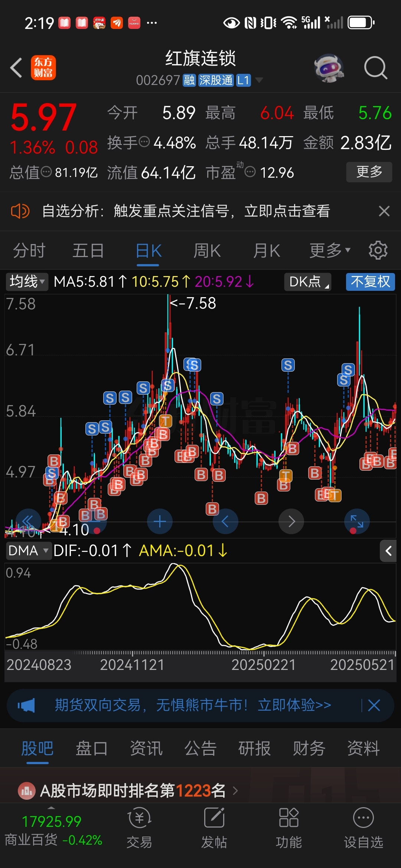
Task: Tap the 7.58 high price label
Action: pos(193,303)
